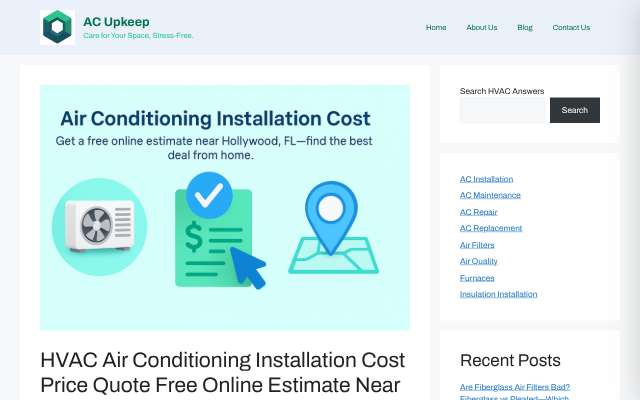Click the 'Recent Posts' sidebar heading
The height and width of the screenshot is (400, 640).
pyautogui.click(x=510, y=360)
